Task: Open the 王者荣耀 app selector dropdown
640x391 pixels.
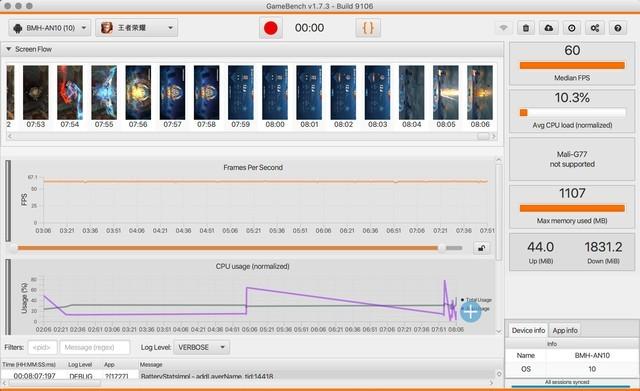Action: [x=137, y=28]
